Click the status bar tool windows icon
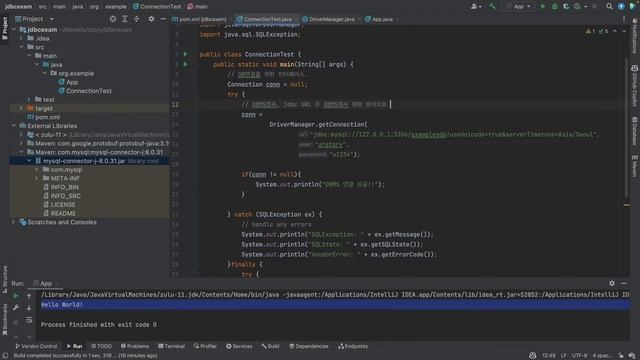Screen dimensions: 640x360 [5, 356]
